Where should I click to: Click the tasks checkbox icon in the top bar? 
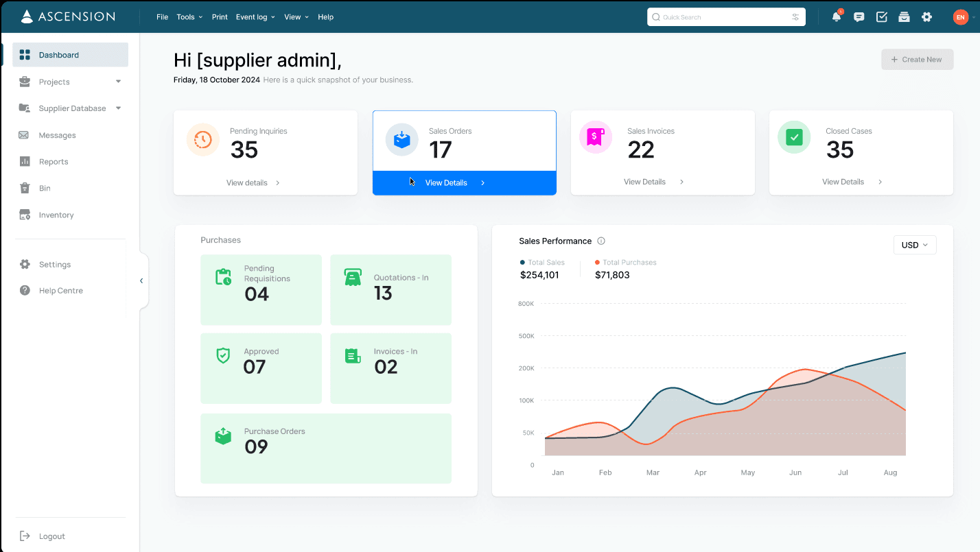[881, 16]
